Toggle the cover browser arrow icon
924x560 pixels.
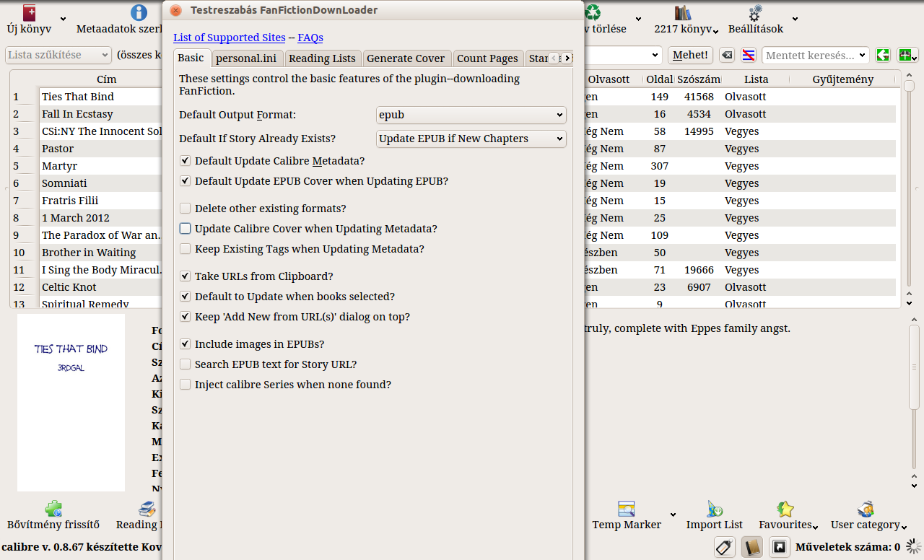pyautogui.click(x=779, y=548)
